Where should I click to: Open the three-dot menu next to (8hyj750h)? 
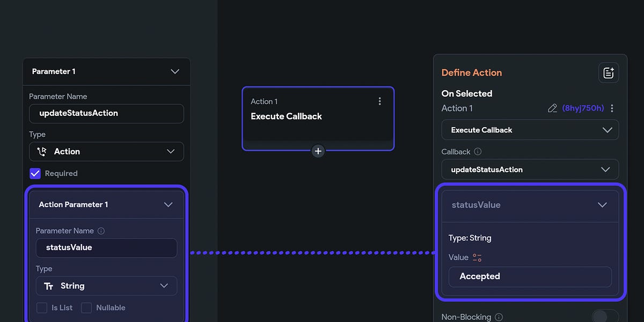[612, 108]
